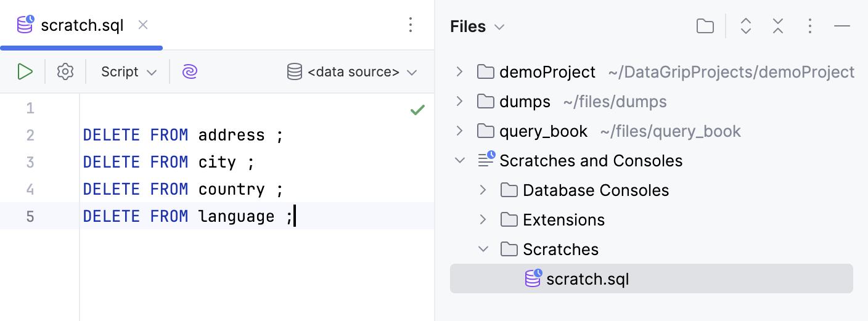
Task: Expand all items in Files tree
Action: pos(746,26)
